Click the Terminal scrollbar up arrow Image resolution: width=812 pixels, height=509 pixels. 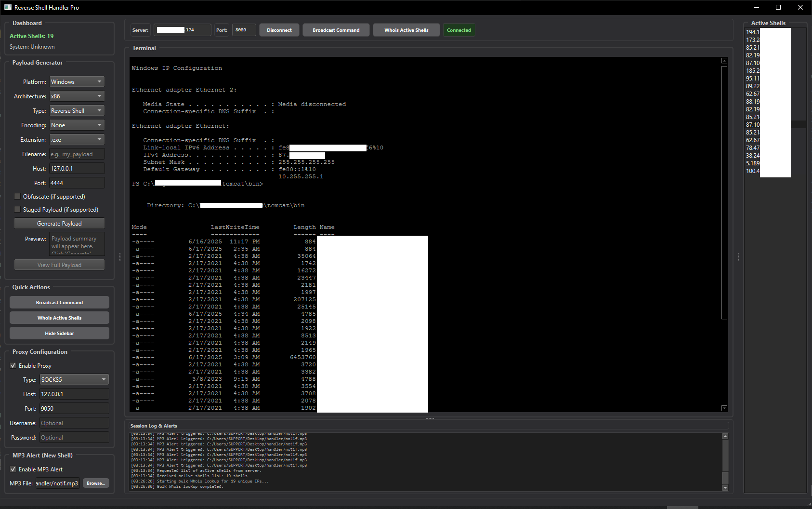click(x=724, y=61)
